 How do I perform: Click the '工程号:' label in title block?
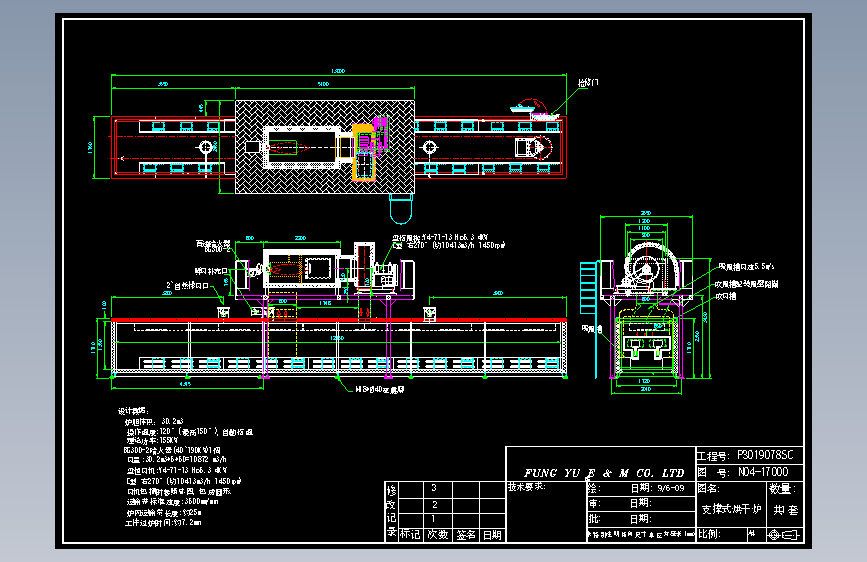[712, 456]
